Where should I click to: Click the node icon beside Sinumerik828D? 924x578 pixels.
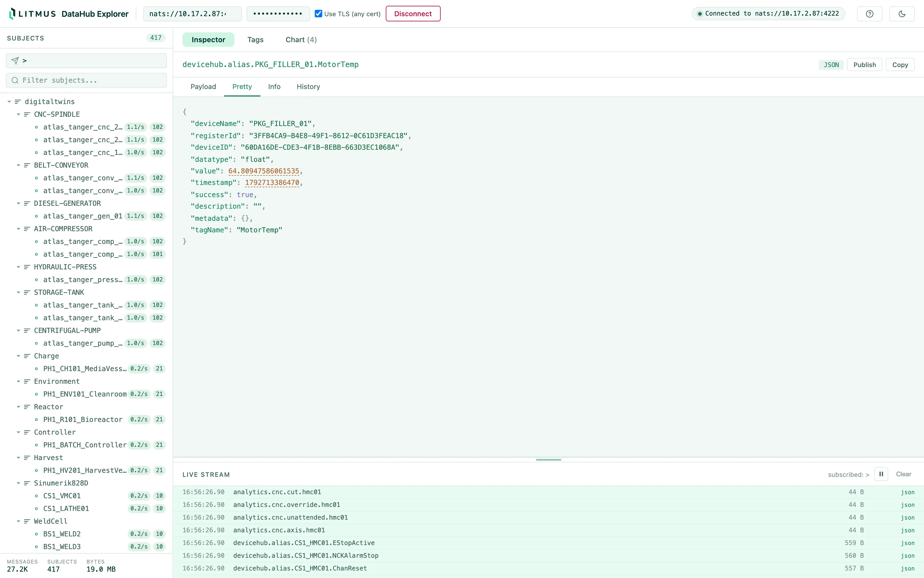tap(27, 483)
